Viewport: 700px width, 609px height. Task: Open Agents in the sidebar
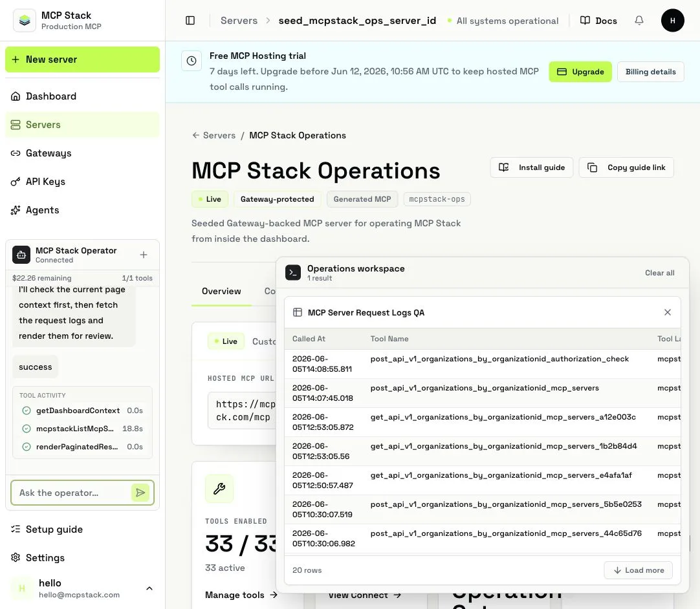pyautogui.click(x=82, y=210)
